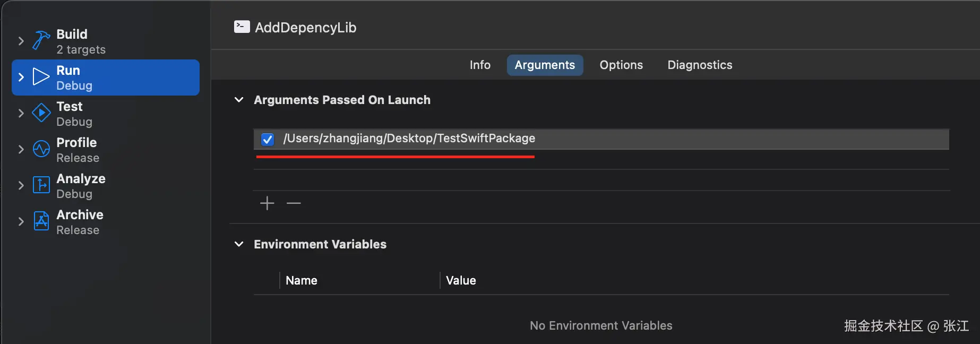Switch to the Info tab
Screen dimensions: 980x344
pos(480,65)
